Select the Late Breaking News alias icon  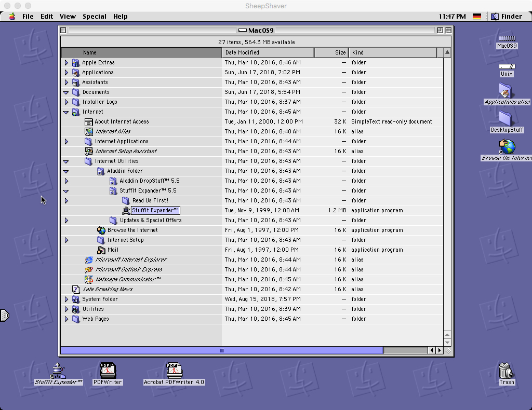76,289
